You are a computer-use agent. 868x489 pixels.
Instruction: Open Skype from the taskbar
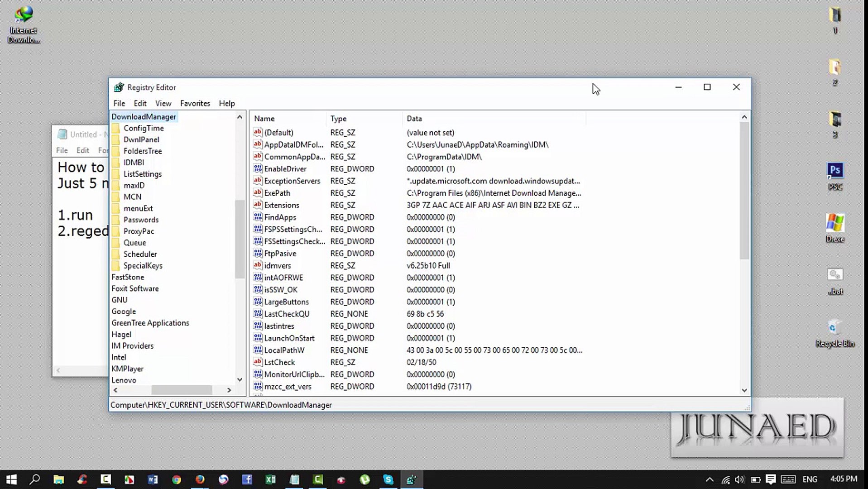[388, 479]
